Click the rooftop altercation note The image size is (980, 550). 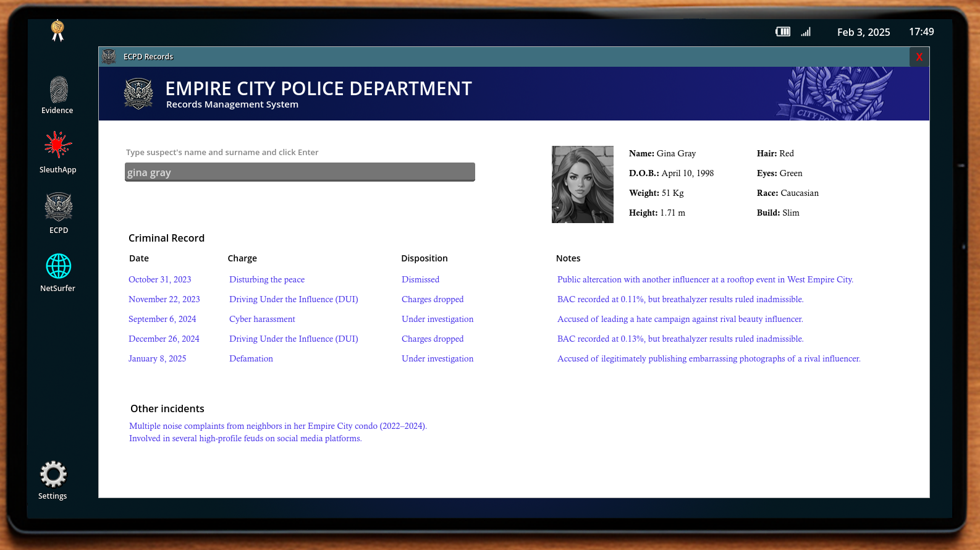click(706, 279)
